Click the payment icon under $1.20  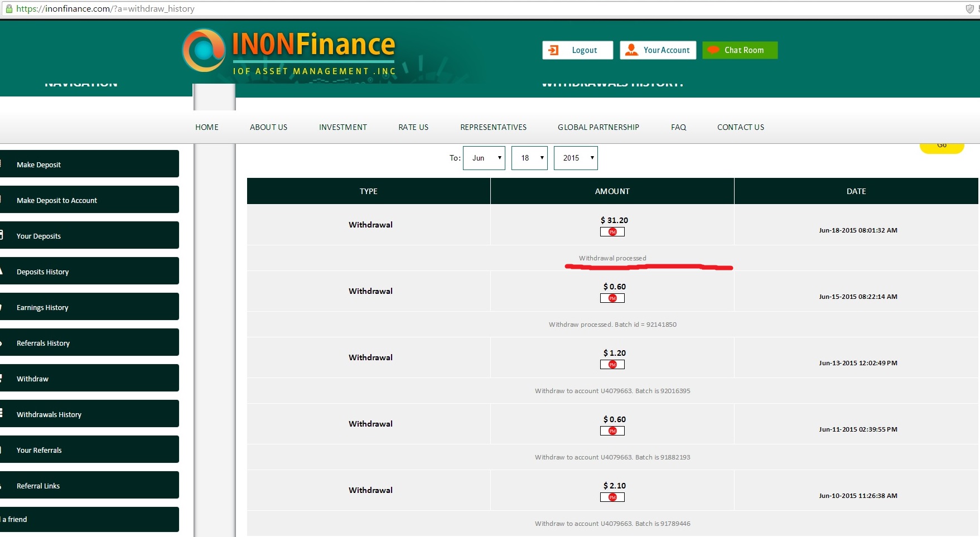pos(612,365)
